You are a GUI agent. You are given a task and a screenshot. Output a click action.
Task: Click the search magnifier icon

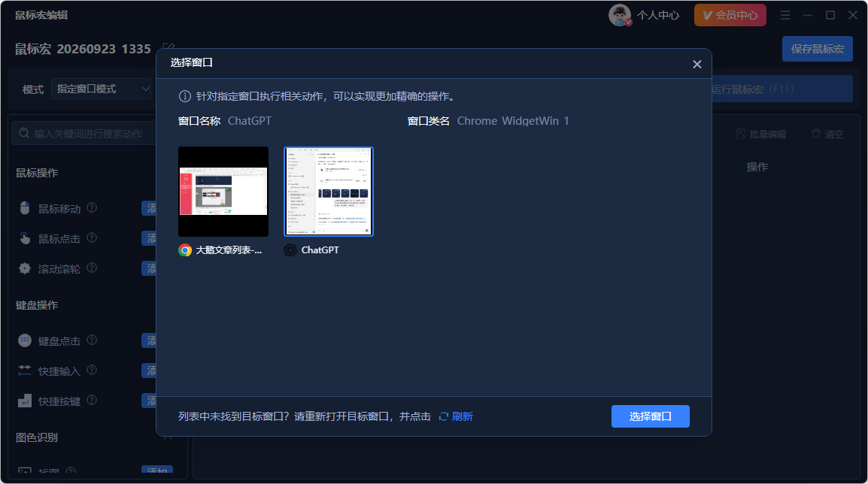click(24, 133)
